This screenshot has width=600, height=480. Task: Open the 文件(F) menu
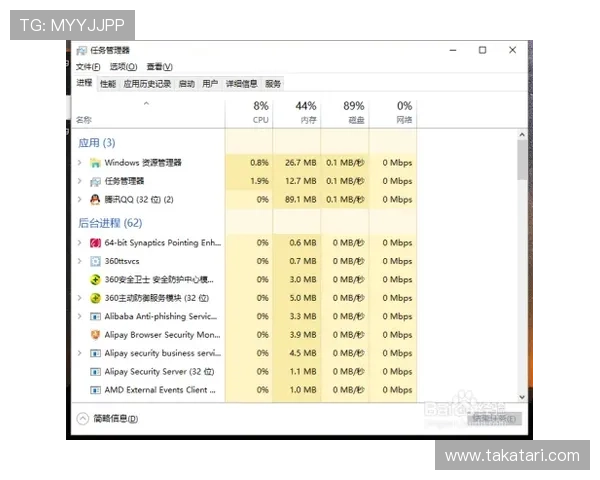88,67
